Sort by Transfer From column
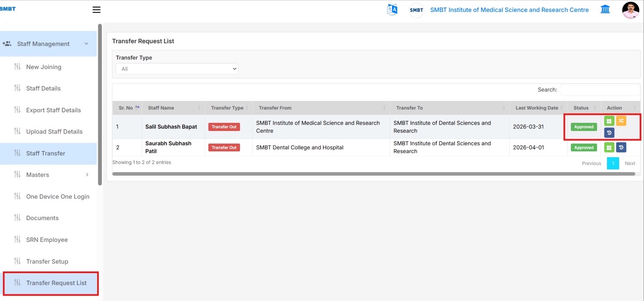The height and width of the screenshot is (301, 644). tap(321, 108)
